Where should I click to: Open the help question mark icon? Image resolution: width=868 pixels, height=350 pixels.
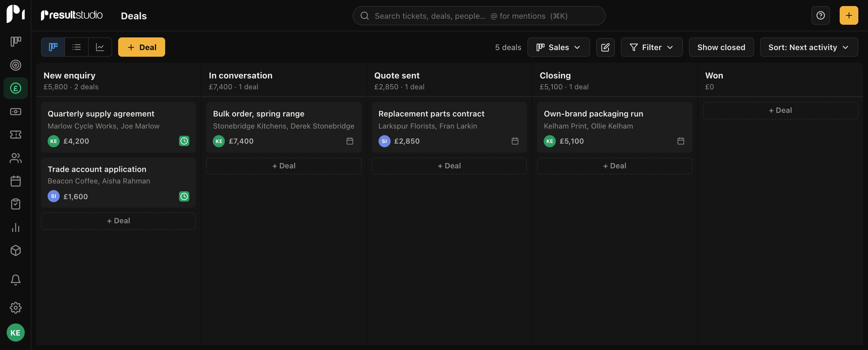pos(820,15)
